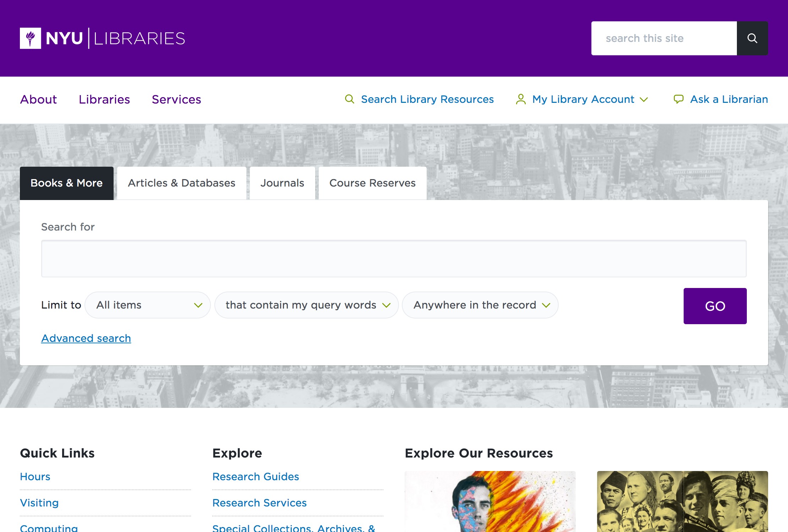Open the Research Guides link

pos(256,477)
